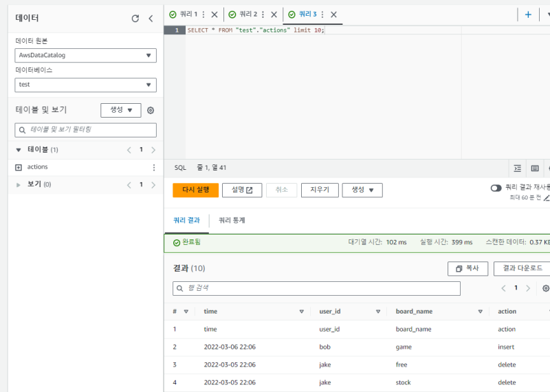This screenshot has width=550, height=392.
Task: Collapse the 테이블 section
Action: (19, 149)
